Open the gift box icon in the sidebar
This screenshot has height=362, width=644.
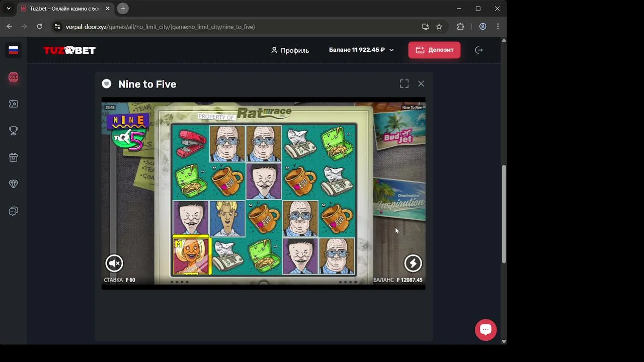pyautogui.click(x=14, y=157)
